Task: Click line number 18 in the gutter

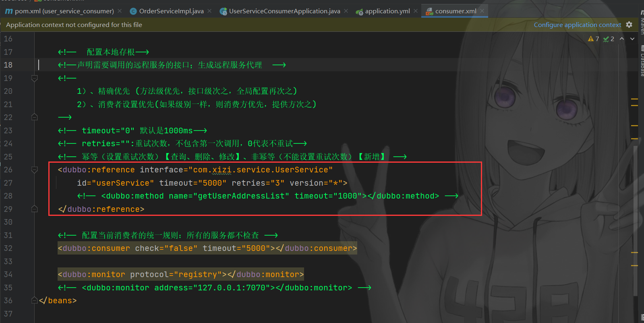Action: pyautogui.click(x=8, y=65)
